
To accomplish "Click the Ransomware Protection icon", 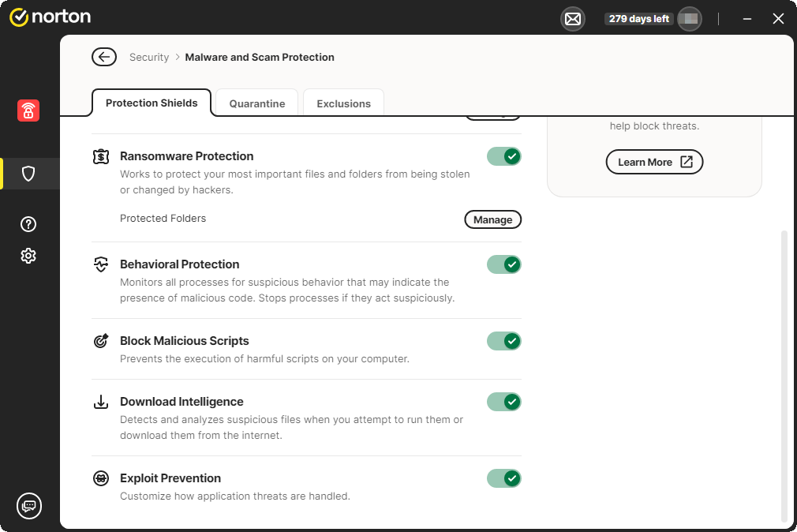I will 101,156.
